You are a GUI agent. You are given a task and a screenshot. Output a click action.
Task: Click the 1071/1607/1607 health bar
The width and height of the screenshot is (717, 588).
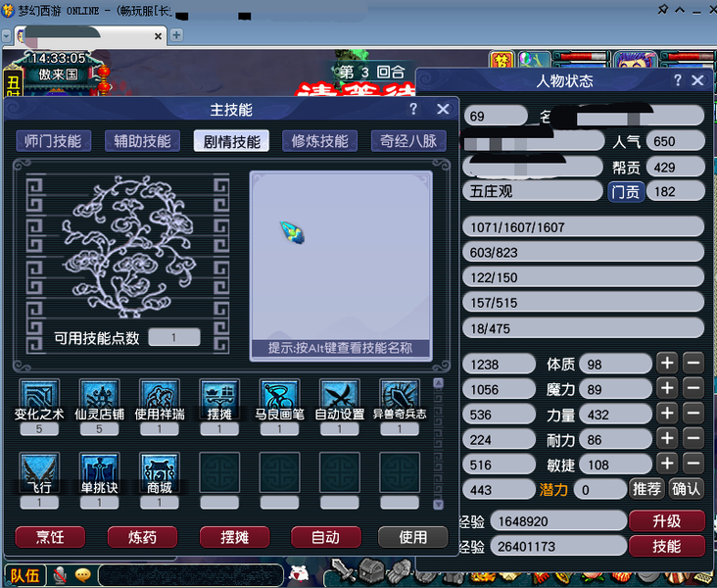coord(583,227)
